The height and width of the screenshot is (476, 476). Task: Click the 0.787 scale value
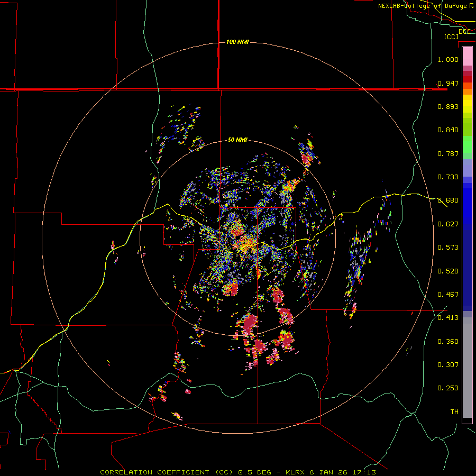448,153
